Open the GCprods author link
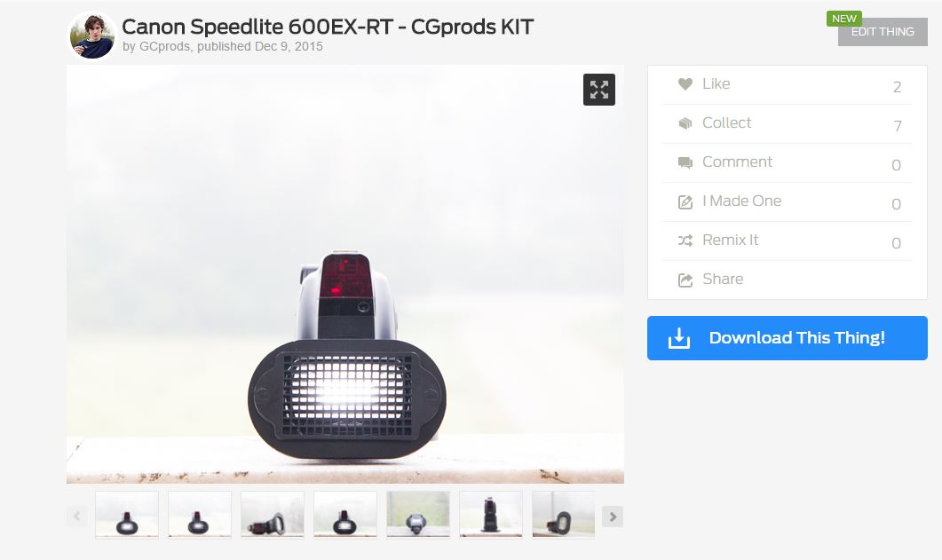 [x=164, y=46]
